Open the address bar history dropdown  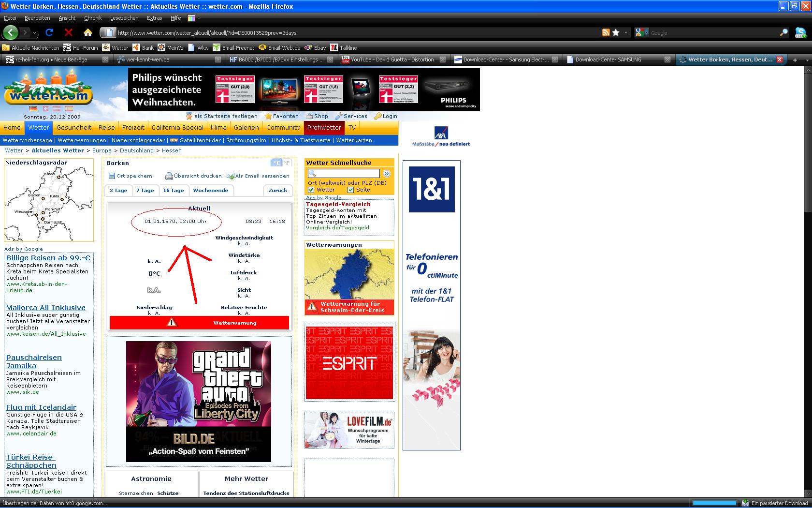(x=626, y=32)
